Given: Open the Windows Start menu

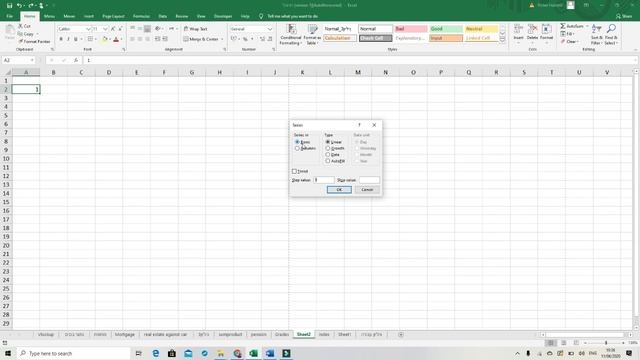Looking at the screenshot, I should point(8,353).
